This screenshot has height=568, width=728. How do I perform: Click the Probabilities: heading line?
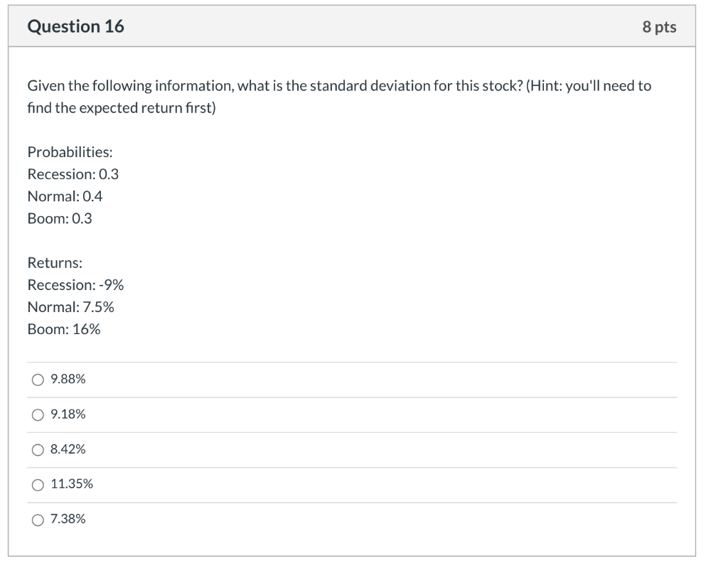coord(70,152)
